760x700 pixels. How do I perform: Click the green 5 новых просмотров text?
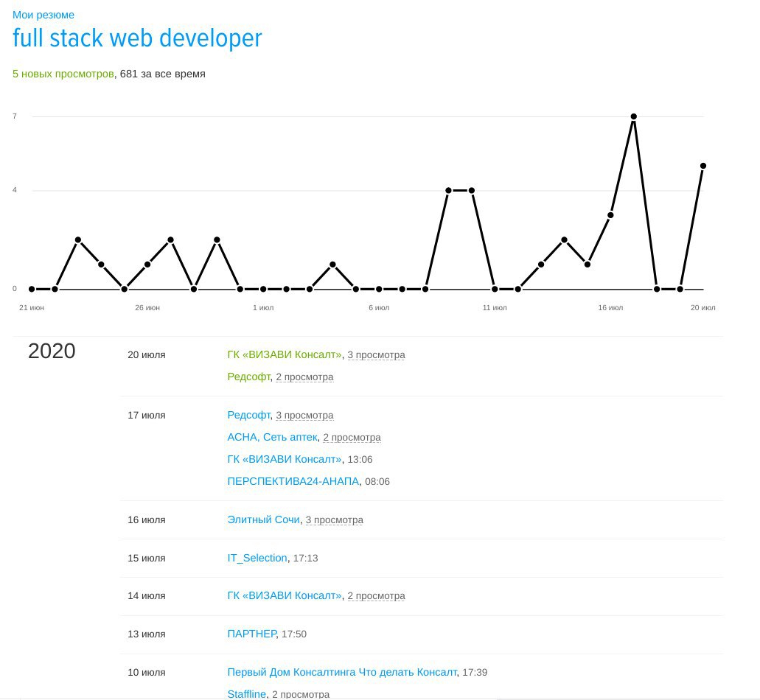click(63, 74)
